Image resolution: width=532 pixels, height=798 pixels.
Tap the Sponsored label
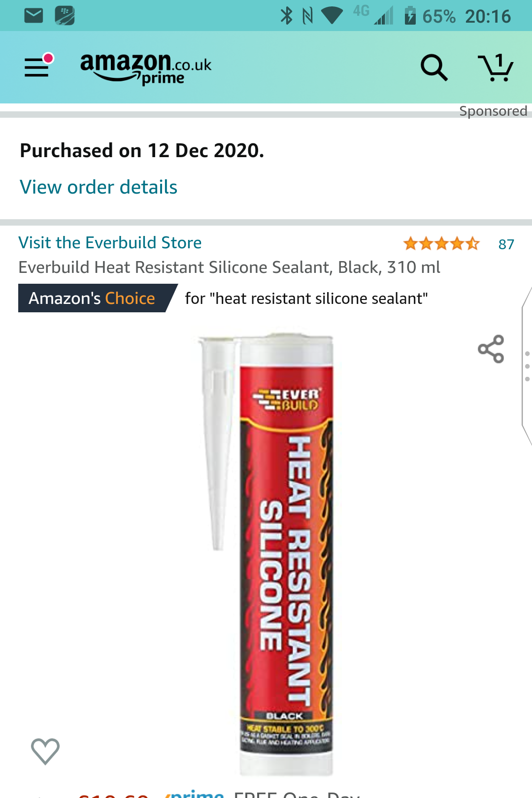tap(493, 111)
